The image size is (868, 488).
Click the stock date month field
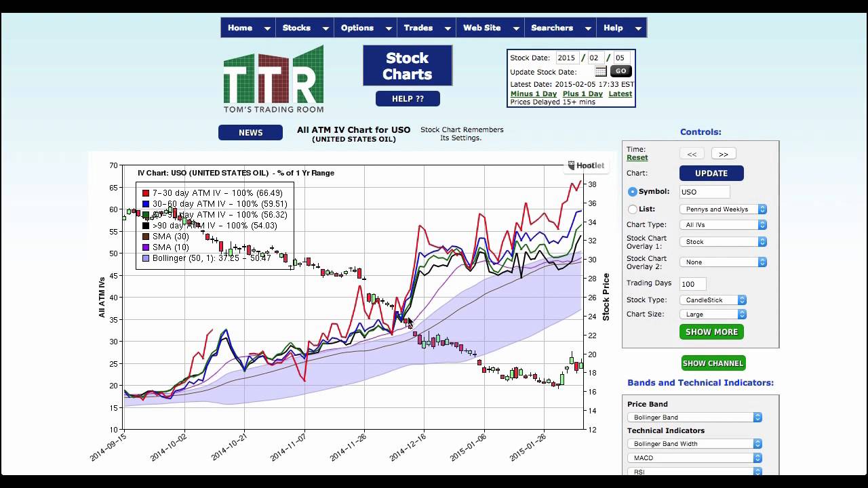[x=595, y=58]
